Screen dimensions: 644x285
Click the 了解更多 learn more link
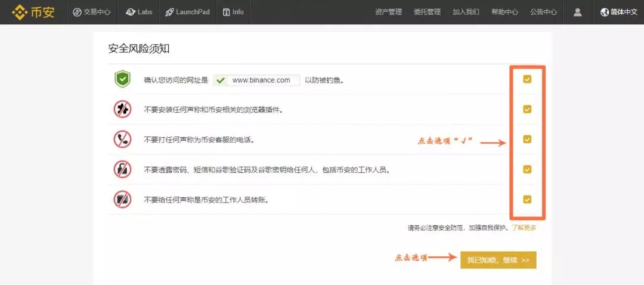click(x=524, y=228)
